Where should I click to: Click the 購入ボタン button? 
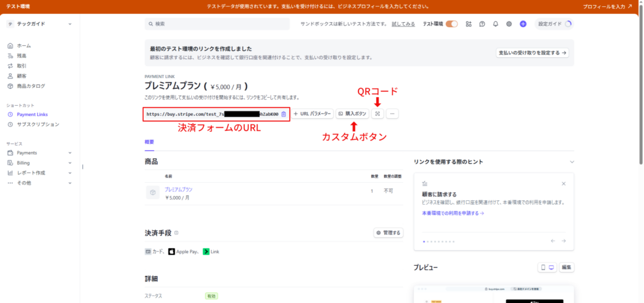click(352, 114)
